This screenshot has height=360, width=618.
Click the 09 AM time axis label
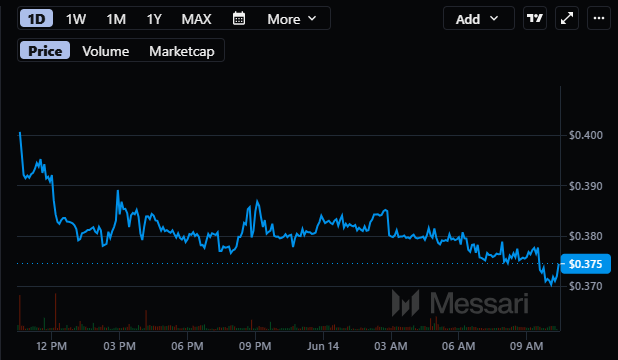pos(526,346)
